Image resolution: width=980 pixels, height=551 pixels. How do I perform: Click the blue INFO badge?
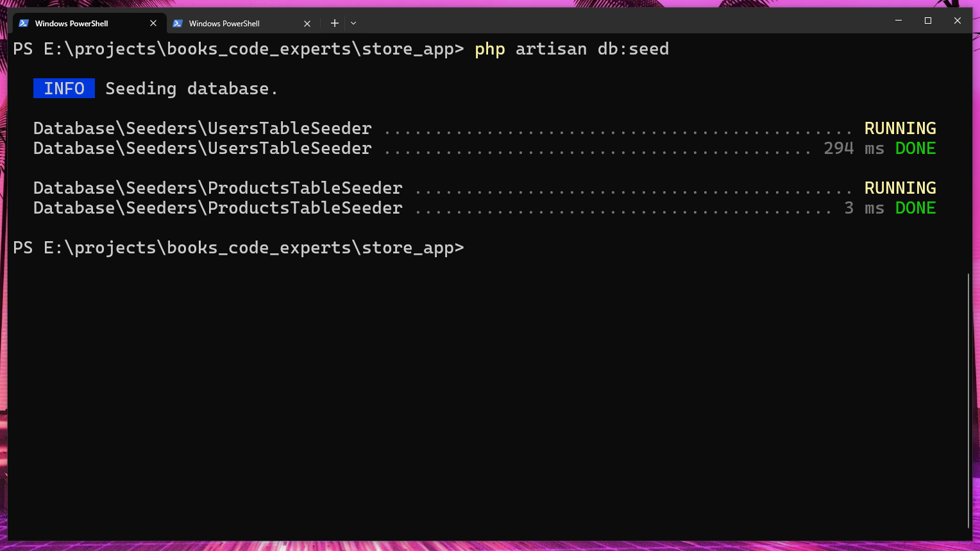[64, 89]
